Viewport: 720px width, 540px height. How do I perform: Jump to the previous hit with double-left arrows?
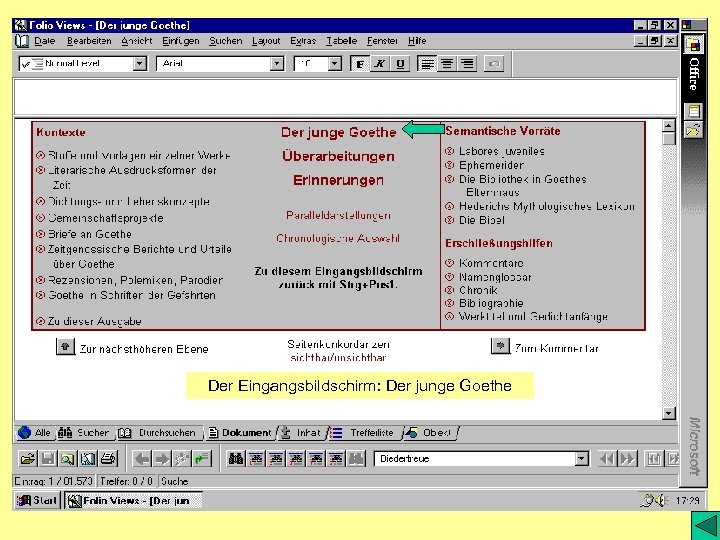tap(607, 459)
